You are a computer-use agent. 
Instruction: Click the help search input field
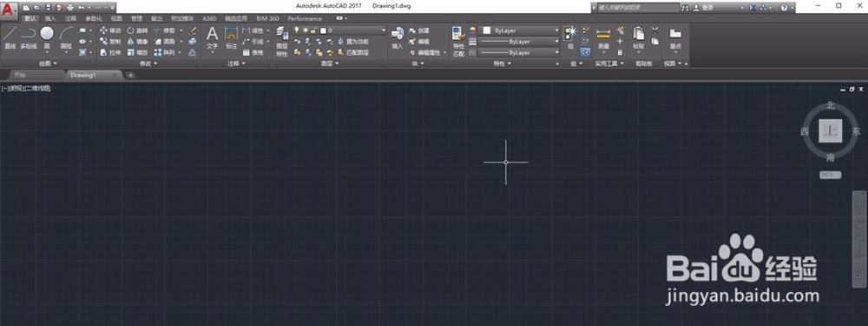point(638,8)
